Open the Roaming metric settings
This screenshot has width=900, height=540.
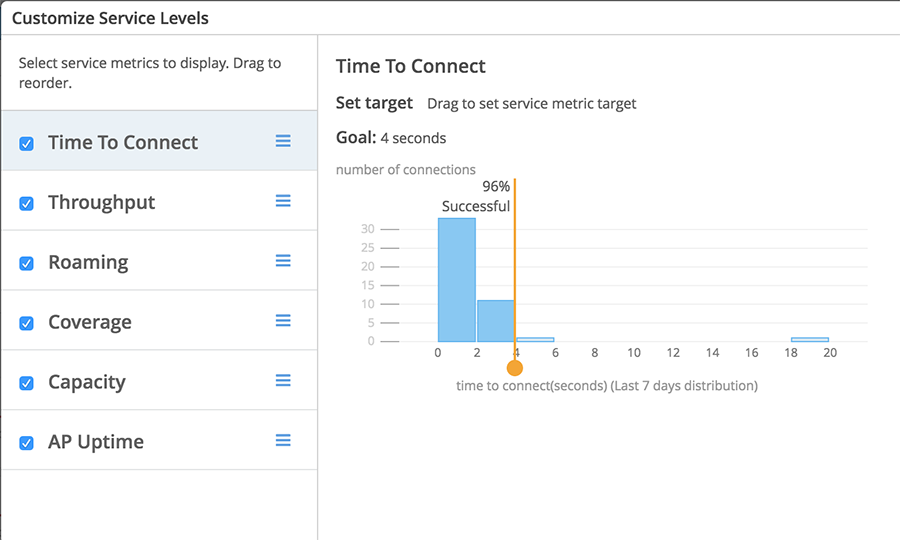pyautogui.click(x=88, y=262)
